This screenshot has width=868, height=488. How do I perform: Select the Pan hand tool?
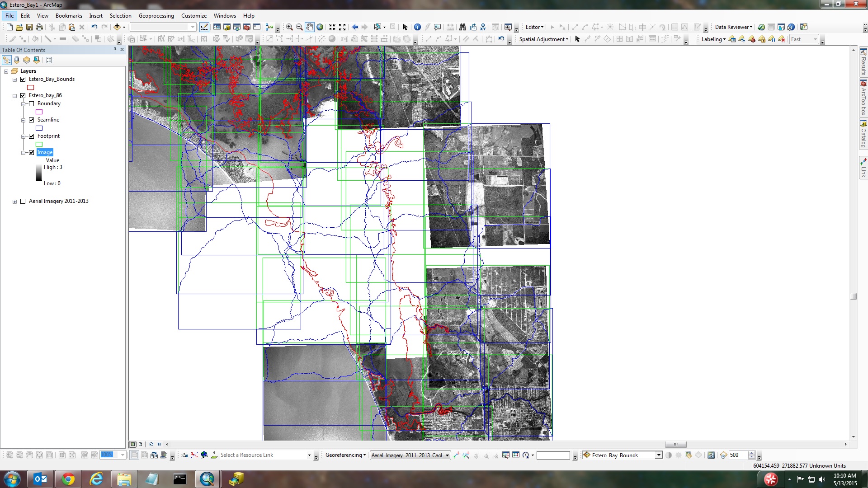309,27
